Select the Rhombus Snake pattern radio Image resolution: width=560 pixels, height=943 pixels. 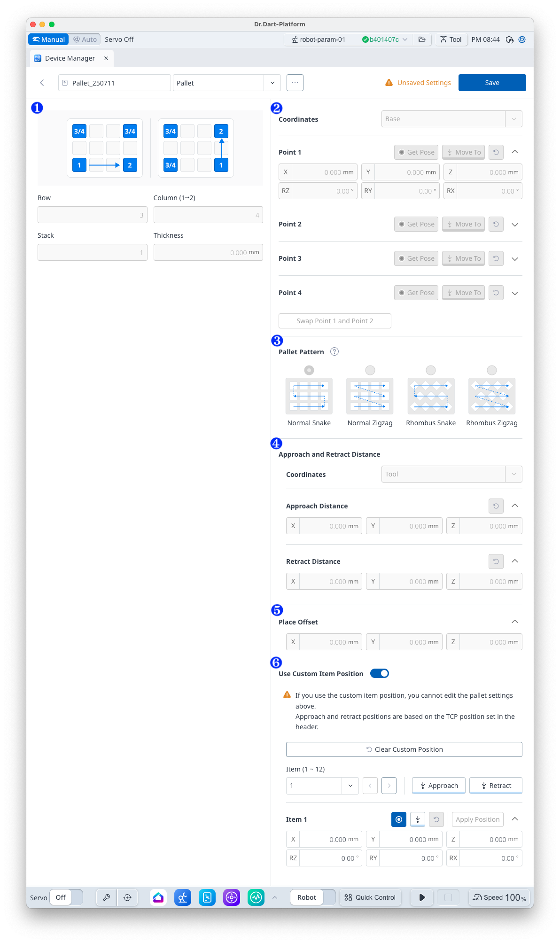coord(431,370)
